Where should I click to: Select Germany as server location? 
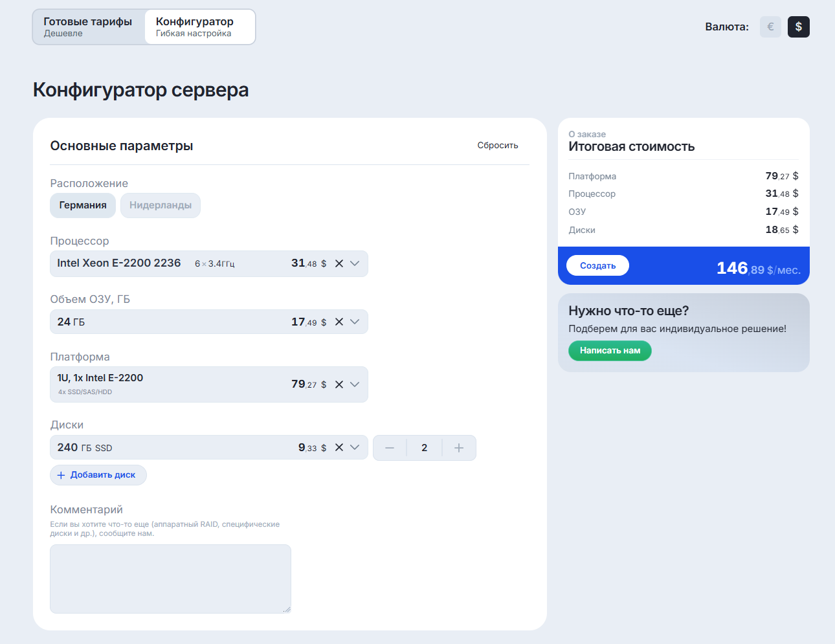point(83,205)
